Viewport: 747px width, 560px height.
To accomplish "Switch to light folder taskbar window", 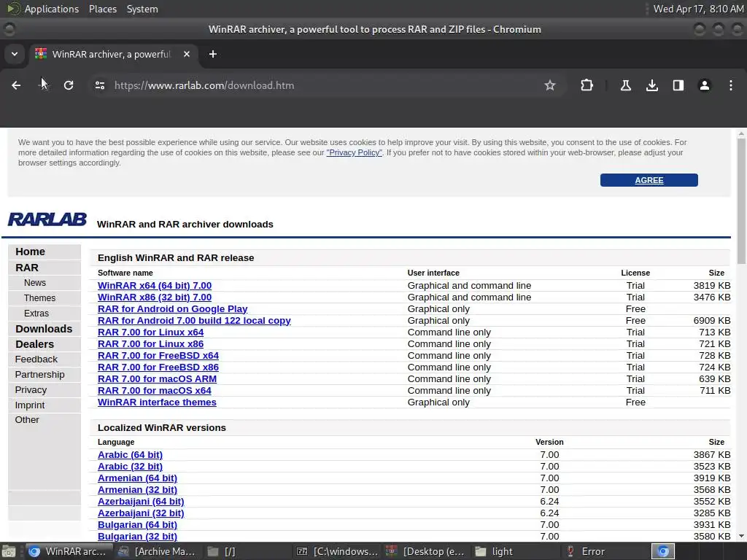I will (514, 551).
